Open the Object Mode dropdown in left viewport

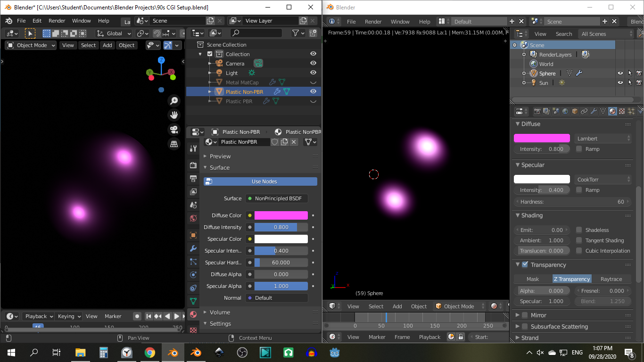point(31,45)
